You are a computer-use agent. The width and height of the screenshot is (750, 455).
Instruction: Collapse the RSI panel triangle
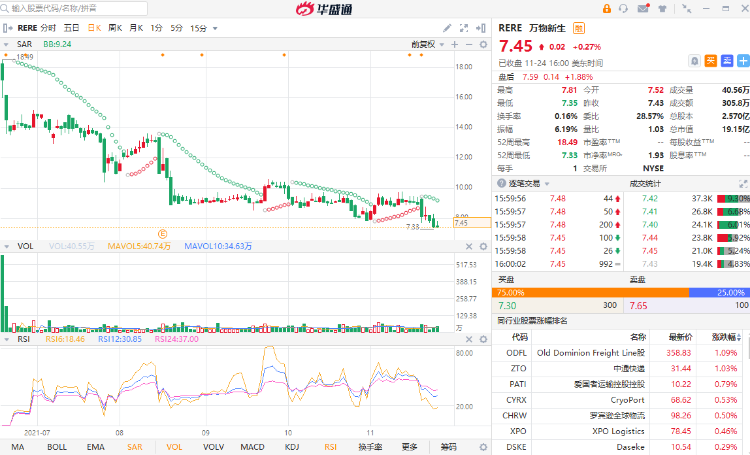6,339
